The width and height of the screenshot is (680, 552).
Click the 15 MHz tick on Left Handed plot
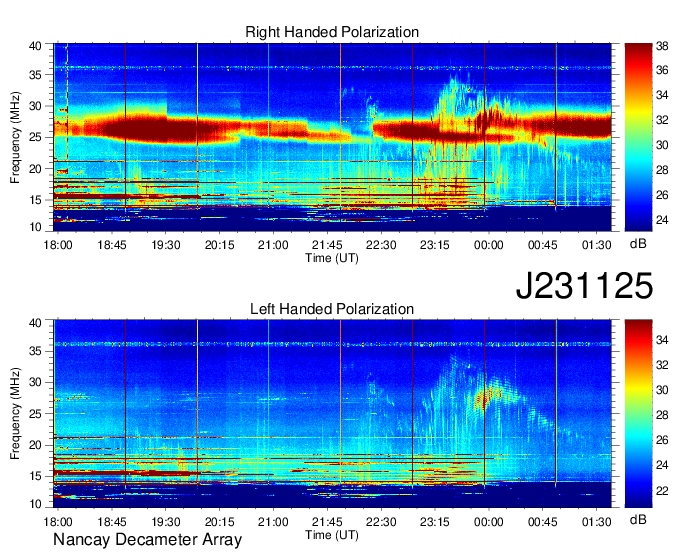(35, 476)
